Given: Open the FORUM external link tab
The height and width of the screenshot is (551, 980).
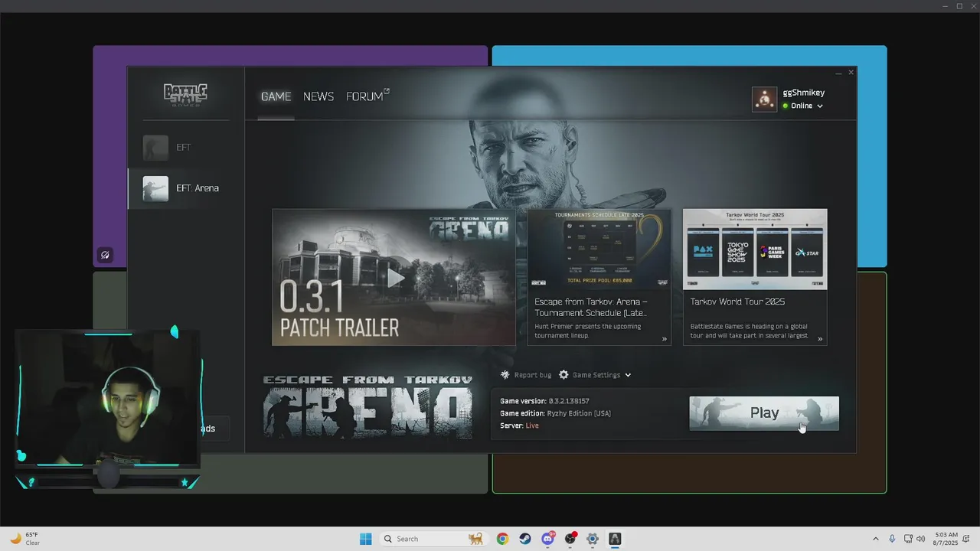Looking at the screenshot, I should [x=367, y=96].
